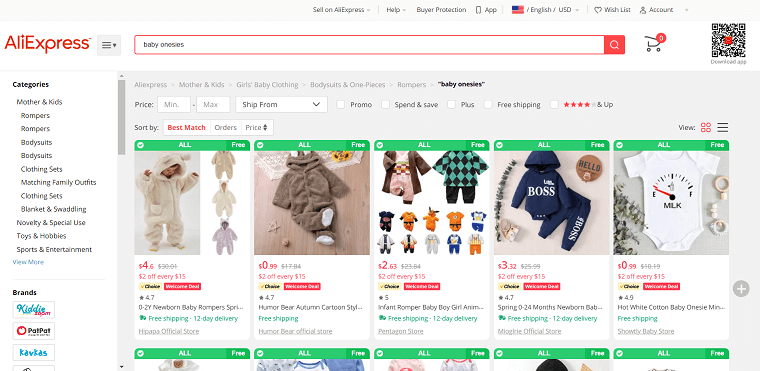This screenshot has height=371, width=760.
Task: Enable the Spend & save checkbox
Action: coord(385,104)
